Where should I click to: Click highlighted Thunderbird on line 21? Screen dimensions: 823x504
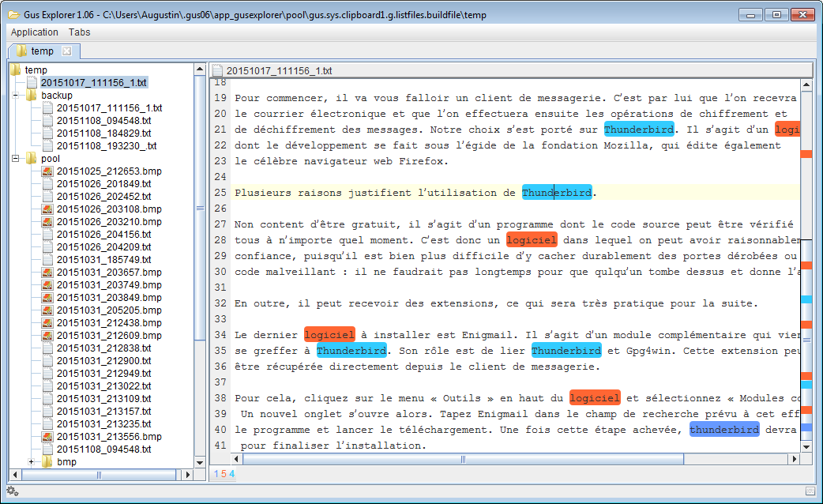pyautogui.click(x=639, y=129)
